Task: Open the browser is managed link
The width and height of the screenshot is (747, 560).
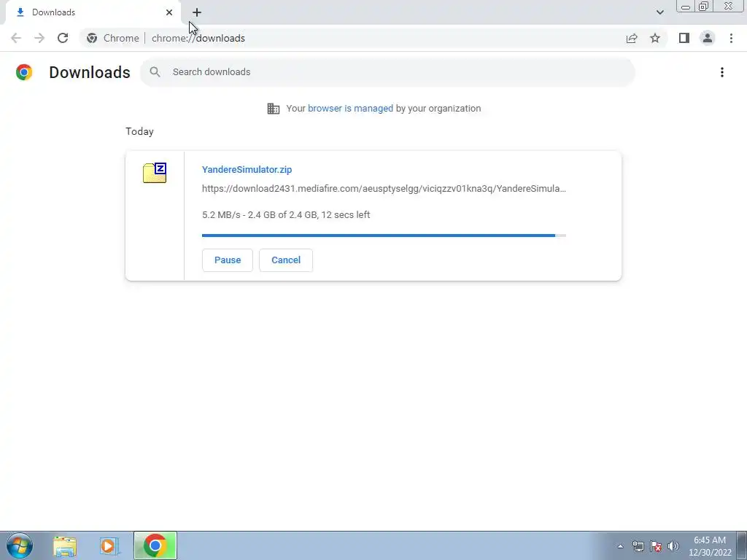Action: (350, 108)
